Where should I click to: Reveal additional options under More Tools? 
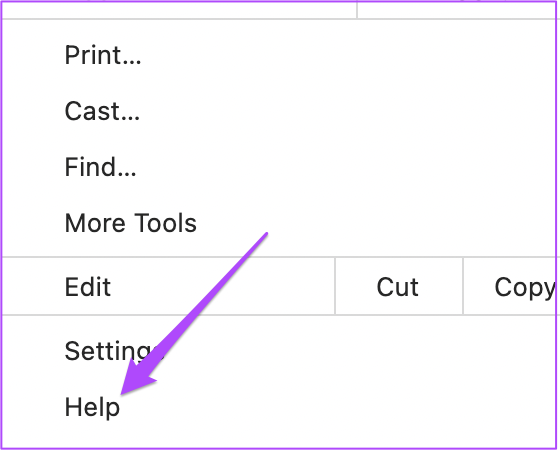[280, 223]
